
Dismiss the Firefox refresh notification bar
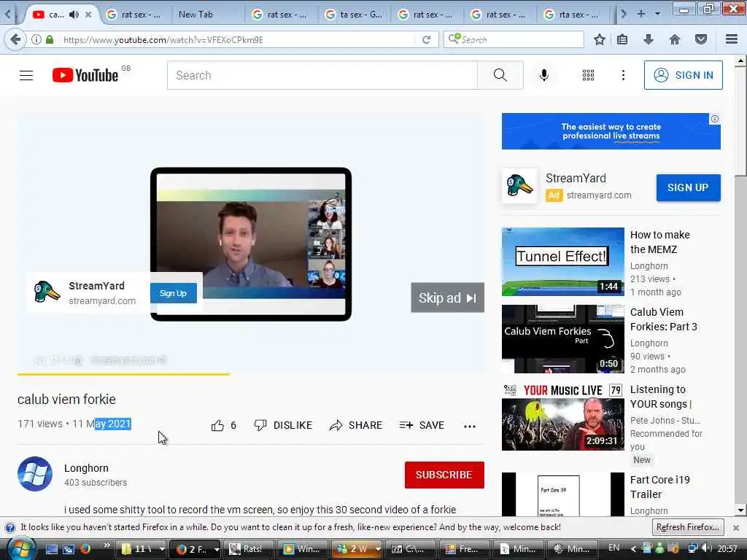pos(736,528)
